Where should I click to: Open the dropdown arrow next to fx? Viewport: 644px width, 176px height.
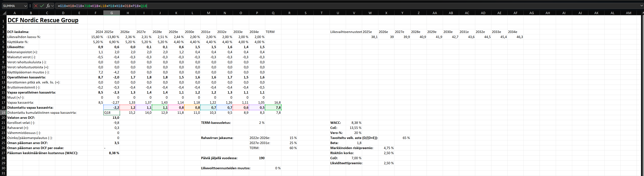point(52,6)
